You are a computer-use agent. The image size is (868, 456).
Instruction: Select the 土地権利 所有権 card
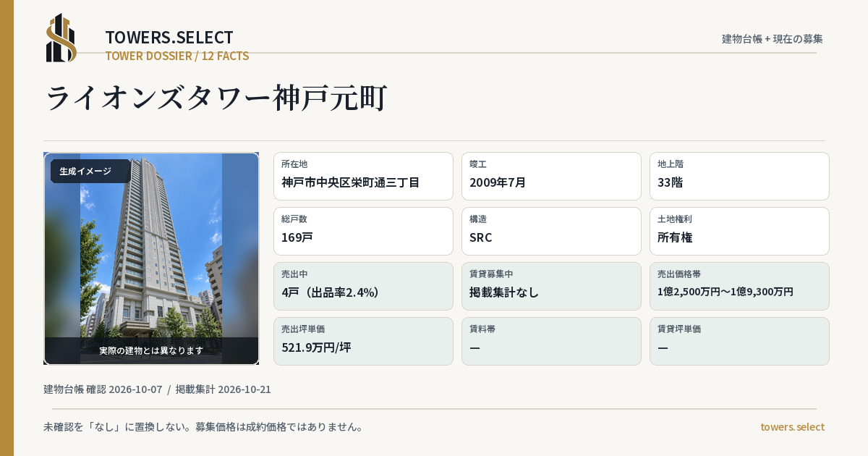click(739, 231)
